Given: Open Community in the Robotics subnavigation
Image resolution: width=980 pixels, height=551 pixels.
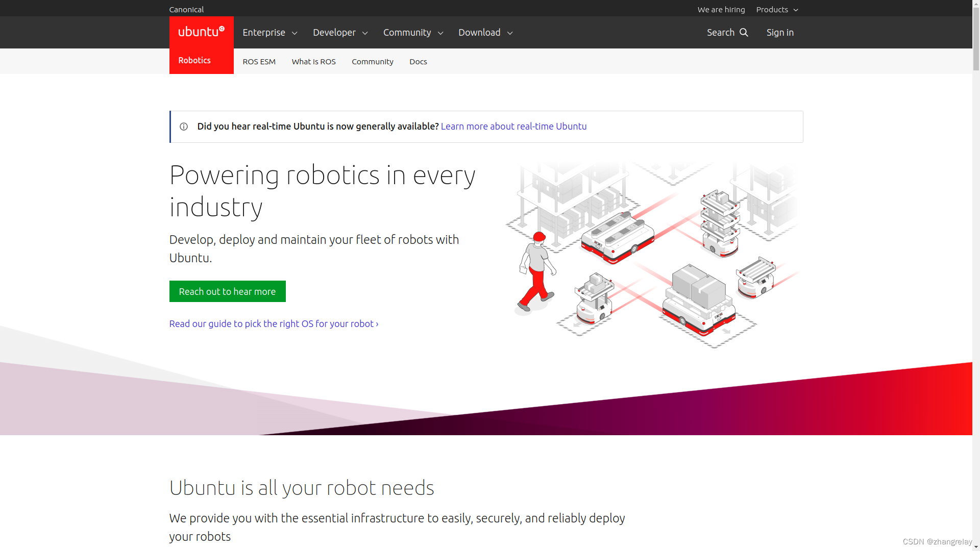Looking at the screenshot, I should pyautogui.click(x=372, y=62).
